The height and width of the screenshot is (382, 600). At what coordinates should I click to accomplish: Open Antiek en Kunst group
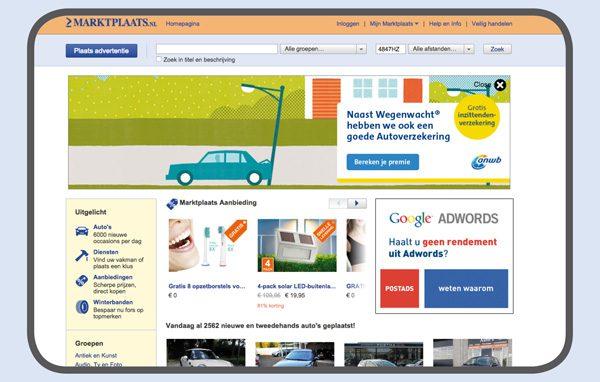point(96,356)
